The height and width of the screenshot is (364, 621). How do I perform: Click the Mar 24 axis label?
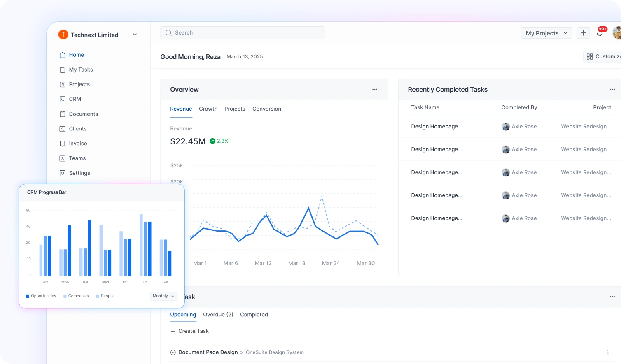coord(331,263)
